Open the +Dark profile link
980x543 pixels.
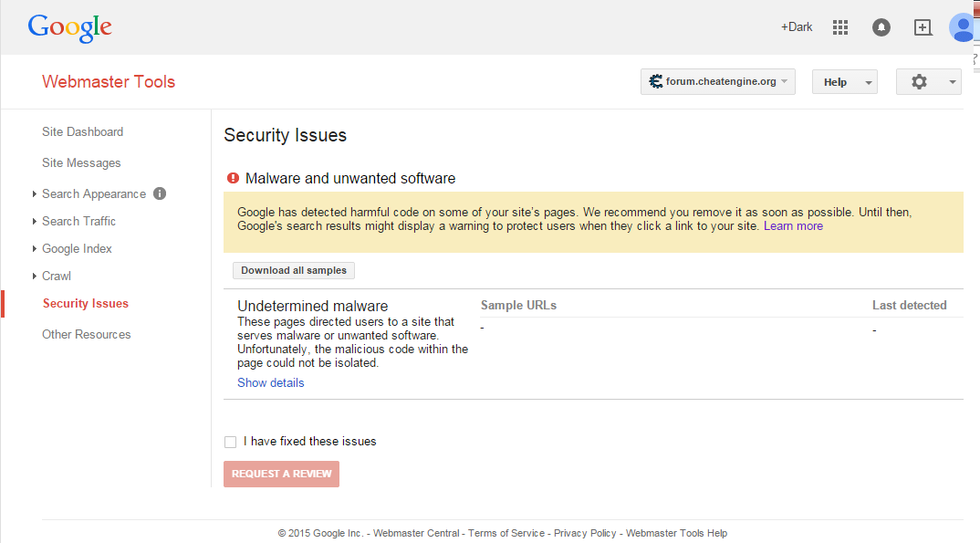pyautogui.click(x=796, y=27)
